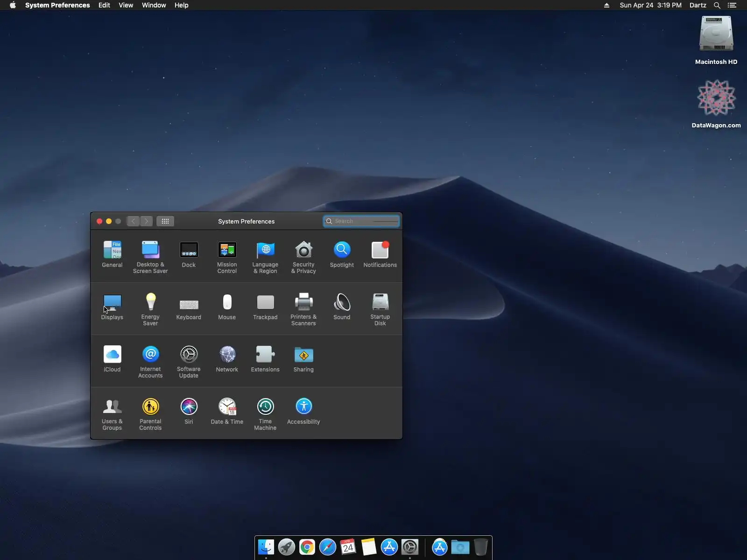Select the DataWagon.com desktop icon
The width and height of the screenshot is (747, 560).
(x=716, y=104)
